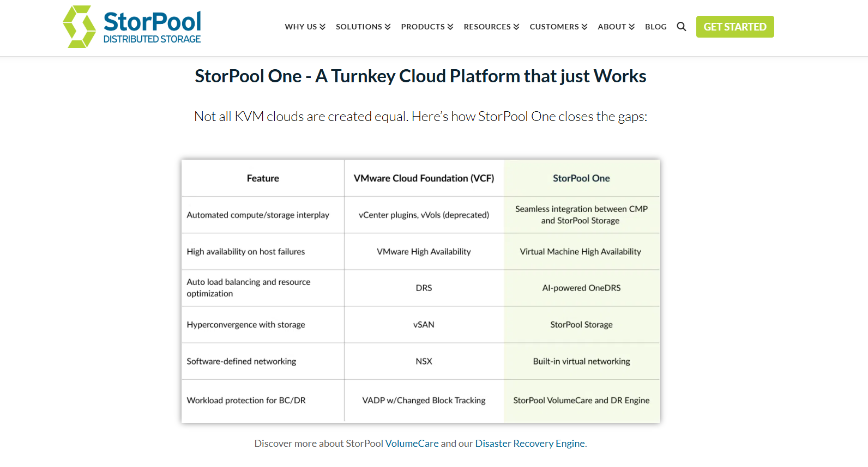Click the Built-in virtual networking cell
The width and height of the screenshot is (868, 467).
coord(581,361)
